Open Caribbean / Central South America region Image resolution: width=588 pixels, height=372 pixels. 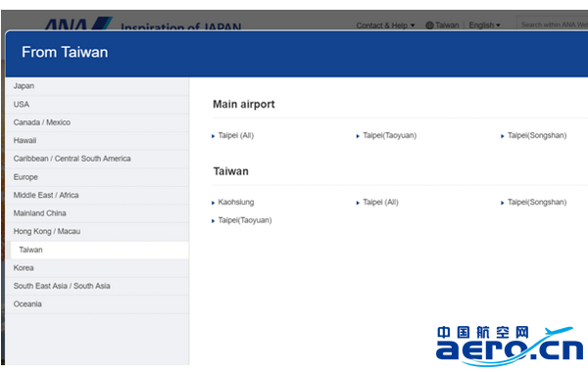click(97, 159)
